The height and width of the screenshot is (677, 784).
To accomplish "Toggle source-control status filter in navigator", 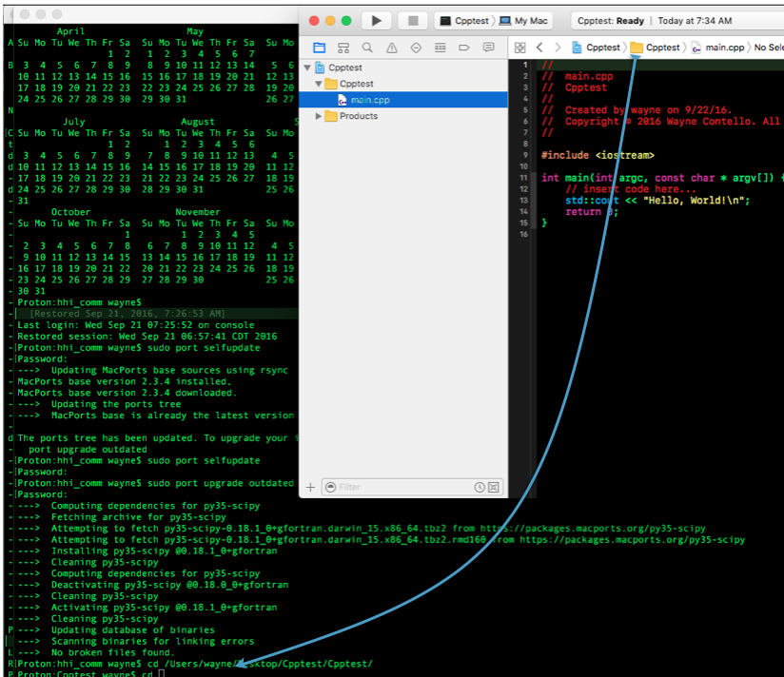I will pyautogui.click(x=494, y=487).
